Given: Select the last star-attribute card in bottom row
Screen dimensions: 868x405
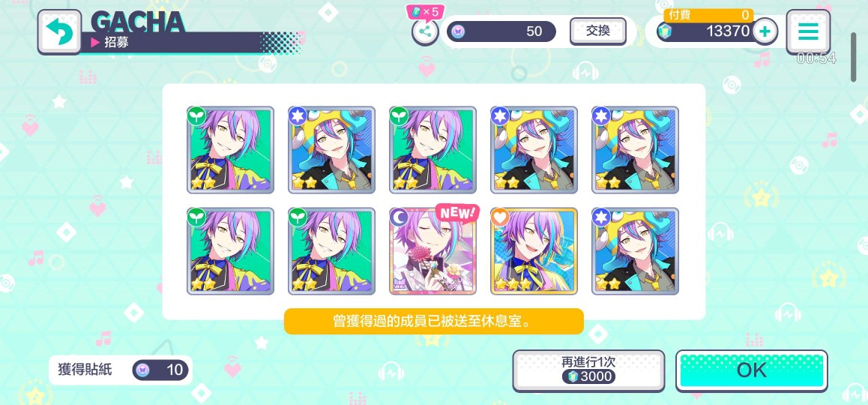Looking at the screenshot, I should tap(635, 251).
